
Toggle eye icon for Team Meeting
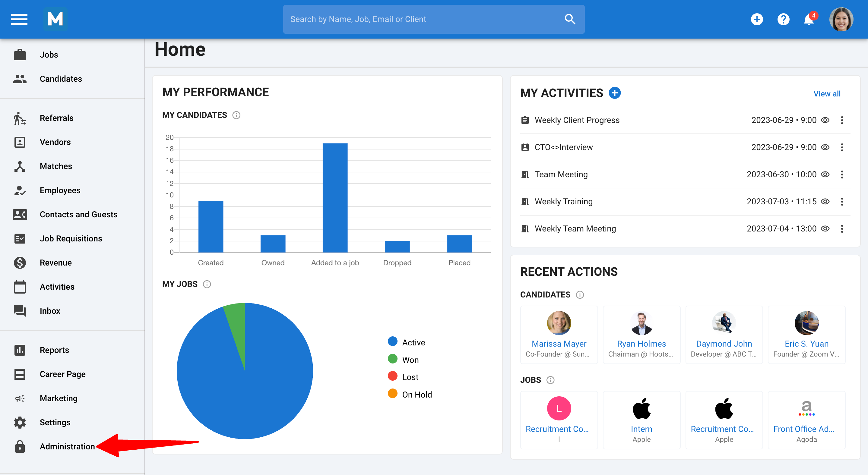pyautogui.click(x=825, y=175)
